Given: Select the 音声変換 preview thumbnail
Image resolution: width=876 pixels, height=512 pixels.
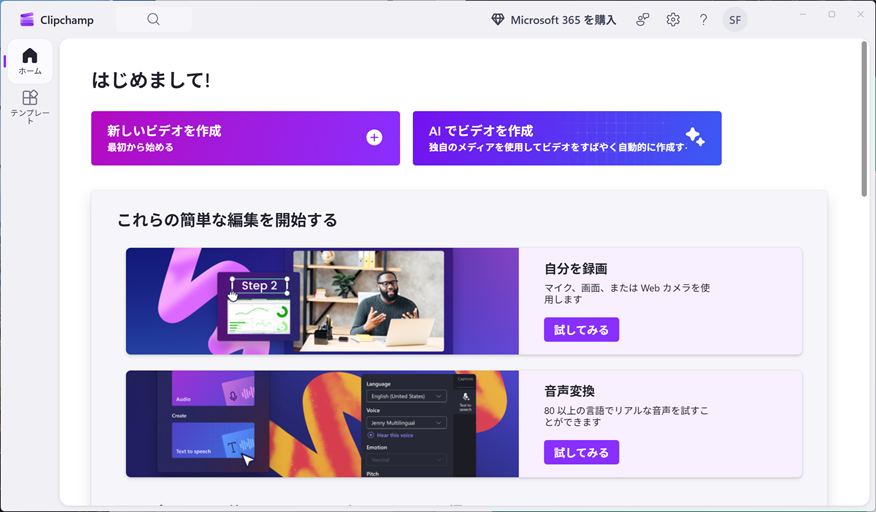Looking at the screenshot, I should [322, 424].
